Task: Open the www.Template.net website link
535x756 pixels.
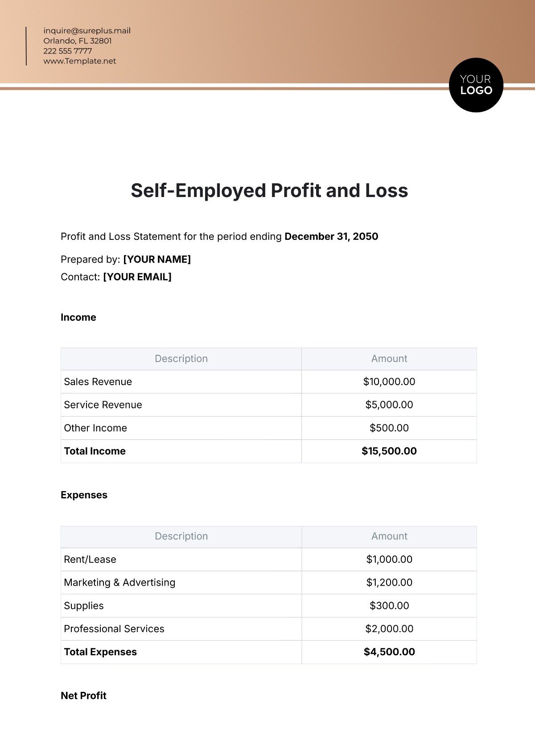Action: coord(80,61)
